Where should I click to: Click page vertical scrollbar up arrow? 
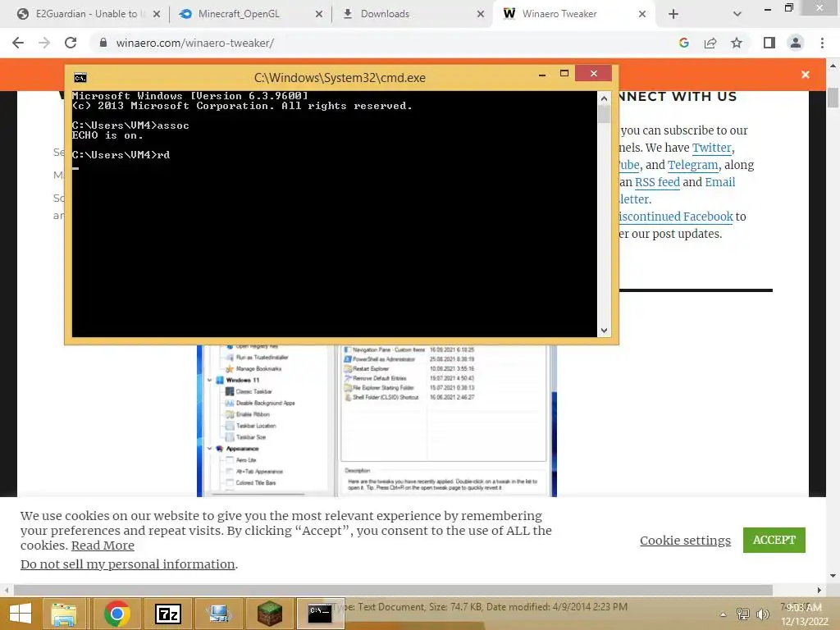833,66
